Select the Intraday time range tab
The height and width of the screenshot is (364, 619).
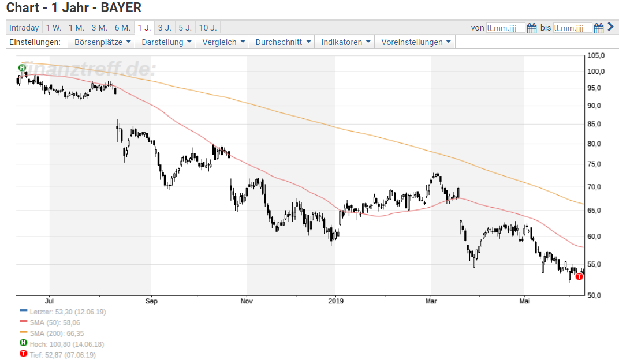(x=24, y=28)
